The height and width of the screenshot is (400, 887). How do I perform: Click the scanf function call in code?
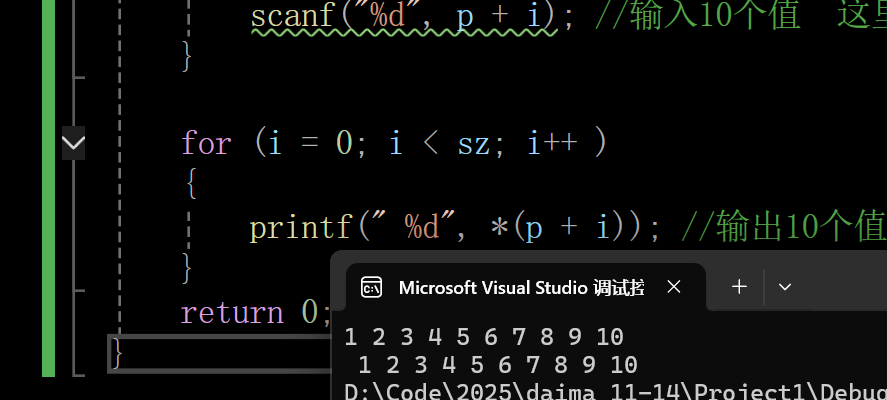pos(404,17)
